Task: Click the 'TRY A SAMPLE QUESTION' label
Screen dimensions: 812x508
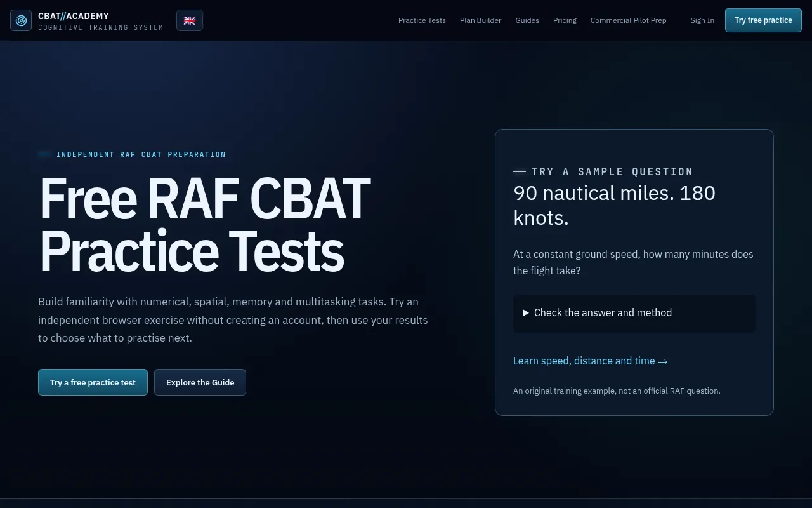Action: point(612,171)
